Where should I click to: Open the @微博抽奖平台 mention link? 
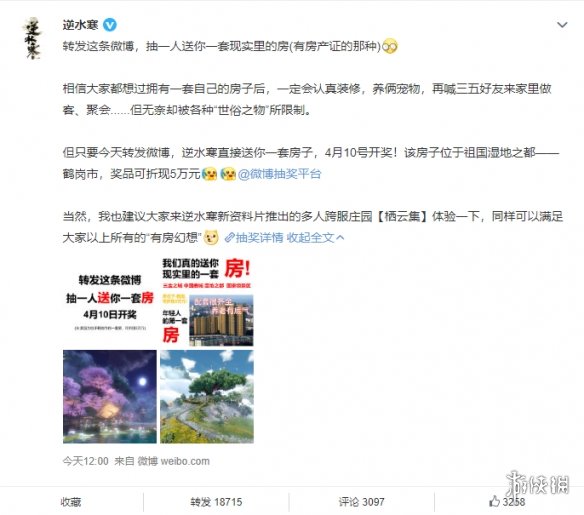[279, 174]
